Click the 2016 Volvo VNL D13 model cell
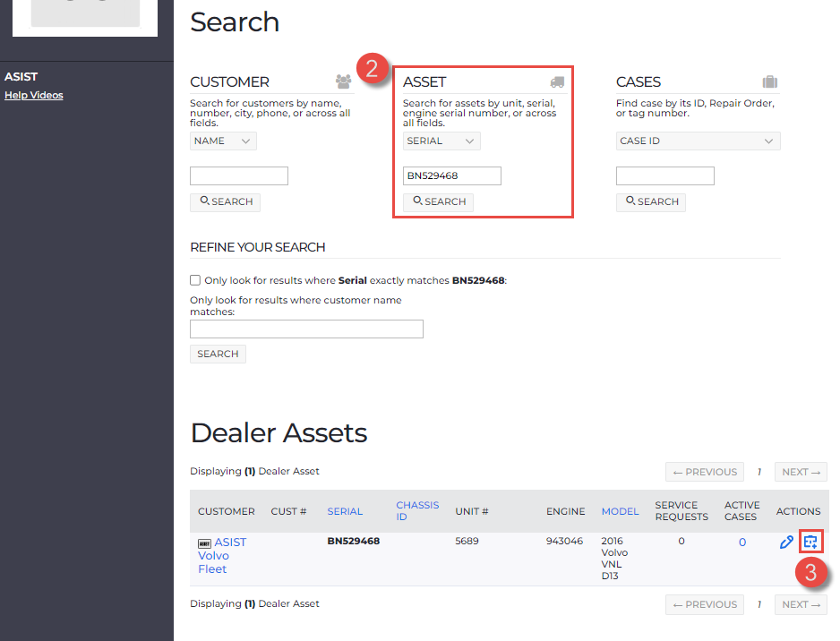Image resolution: width=840 pixels, height=641 pixels. coord(614,559)
